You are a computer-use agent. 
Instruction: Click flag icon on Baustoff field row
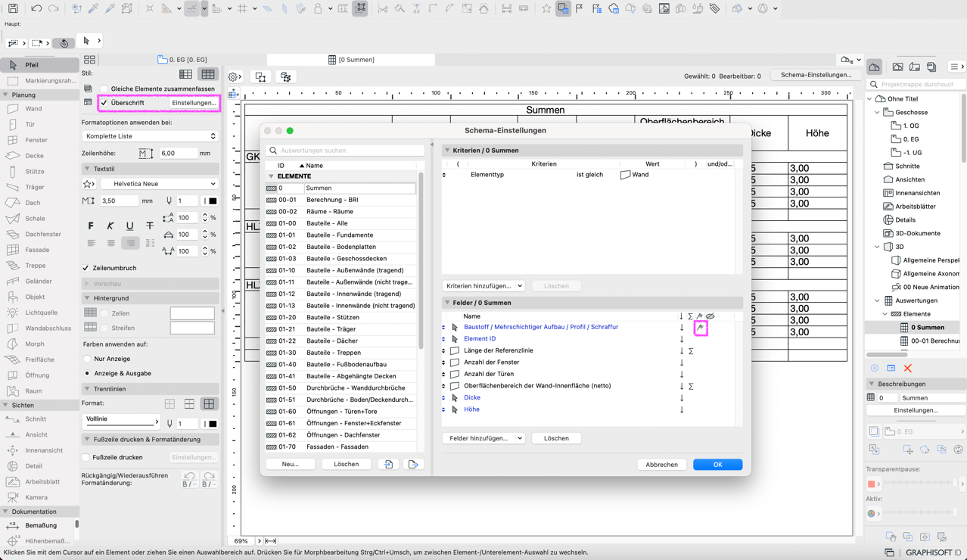pos(701,328)
